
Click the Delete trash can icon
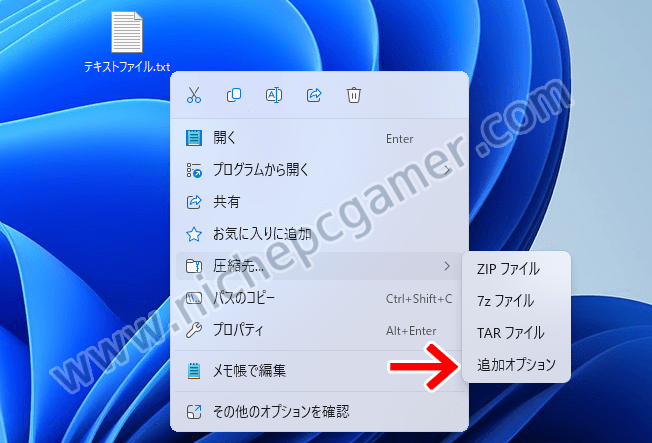coord(354,95)
